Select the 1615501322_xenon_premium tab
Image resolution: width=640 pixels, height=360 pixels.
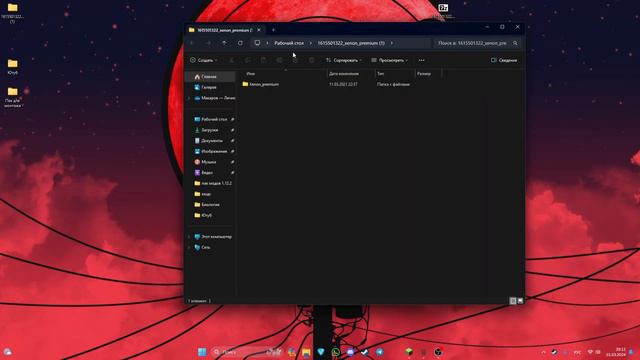tap(225, 30)
